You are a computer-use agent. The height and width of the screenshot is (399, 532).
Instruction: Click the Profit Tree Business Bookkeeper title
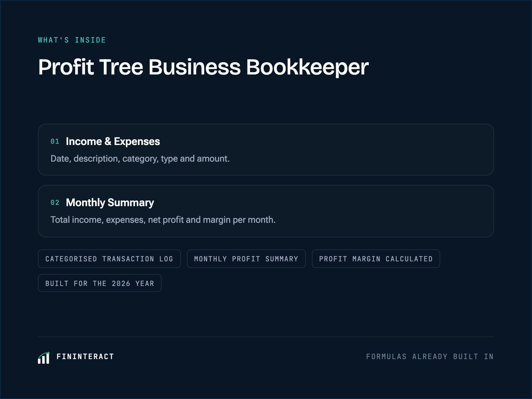click(x=203, y=67)
